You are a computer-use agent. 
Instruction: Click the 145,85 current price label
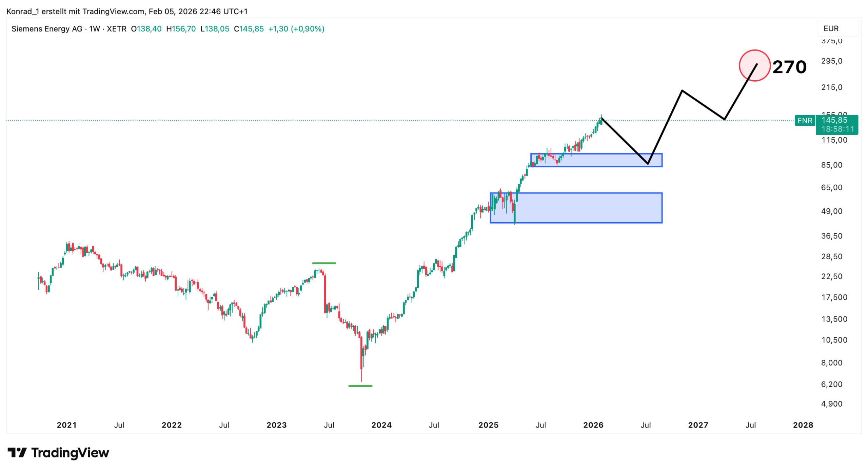coord(834,120)
